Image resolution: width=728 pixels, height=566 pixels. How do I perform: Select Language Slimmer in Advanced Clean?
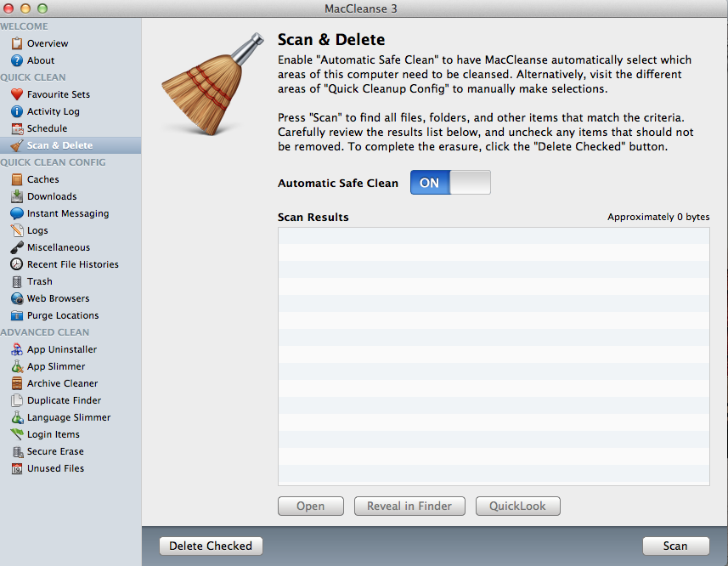click(x=68, y=417)
